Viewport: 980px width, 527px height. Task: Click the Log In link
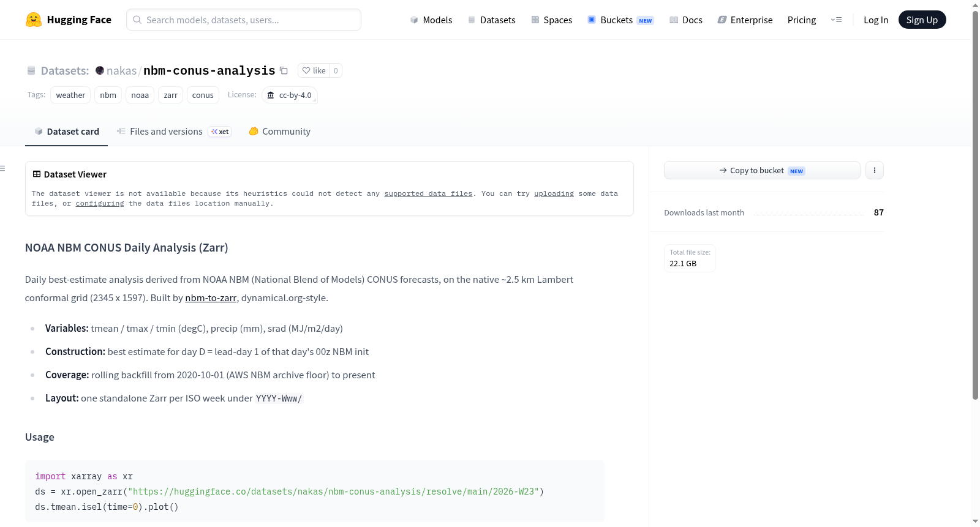pyautogui.click(x=876, y=20)
